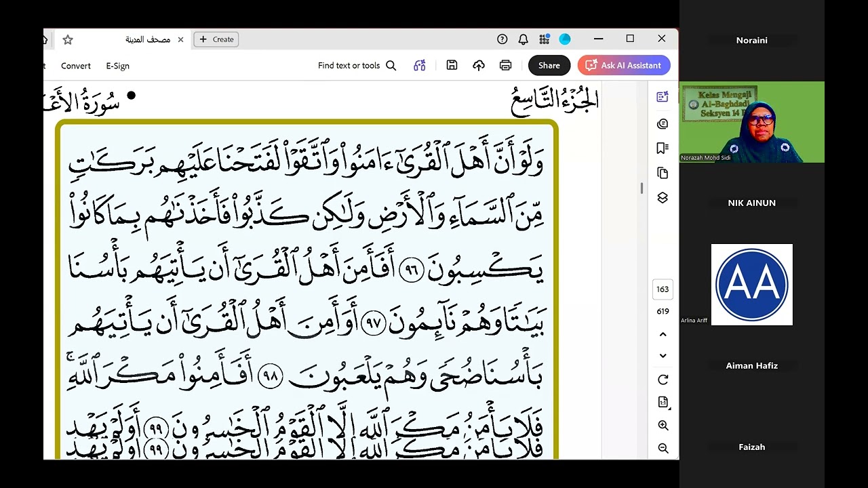Rotate the page view clockwise
868x488 pixels.
663,380
